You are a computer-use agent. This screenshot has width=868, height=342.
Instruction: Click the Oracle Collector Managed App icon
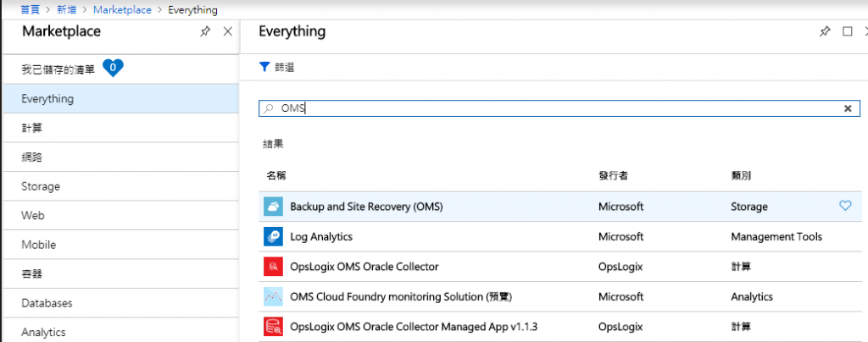pyautogui.click(x=274, y=327)
